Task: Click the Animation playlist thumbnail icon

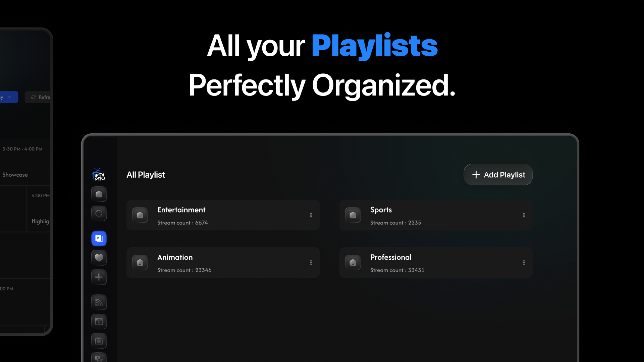Action: 140,263
